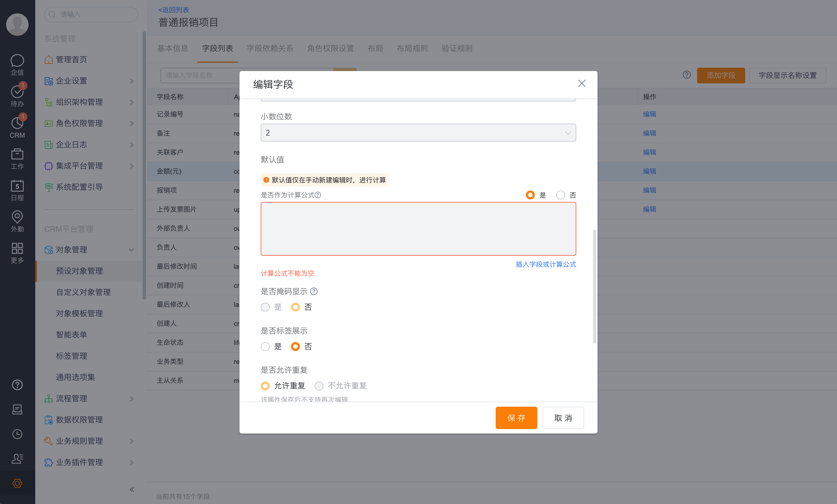Image resolution: width=837 pixels, height=504 pixels.
Task: Click the 对象管理 icon in sidebar
Action: click(48, 250)
